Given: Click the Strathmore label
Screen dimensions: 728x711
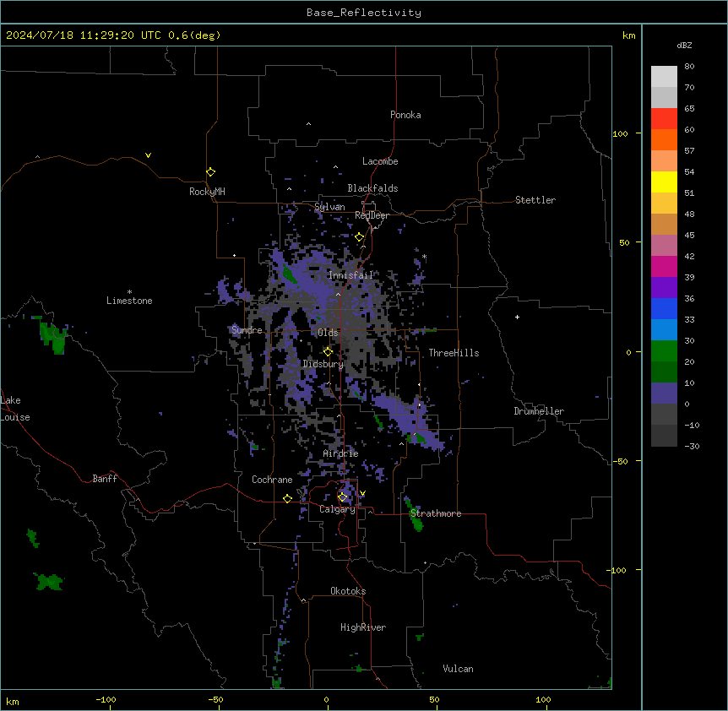Looking at the screenshot, I should pyautogui.click(x=436, y=513).
